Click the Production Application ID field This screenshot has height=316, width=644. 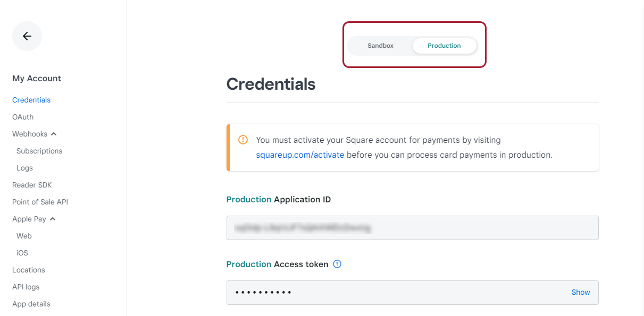pyautogui.click(x=412, y=228)
